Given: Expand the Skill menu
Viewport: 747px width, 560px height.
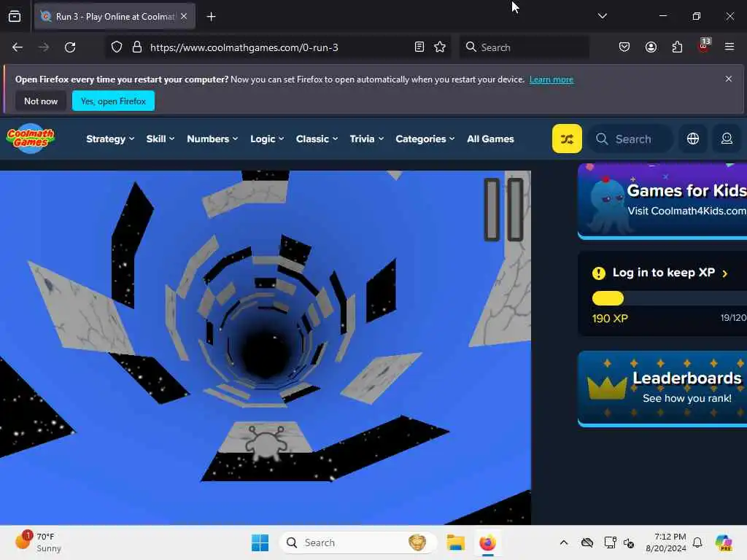Looking at the screenshot, I should point(160,139).
